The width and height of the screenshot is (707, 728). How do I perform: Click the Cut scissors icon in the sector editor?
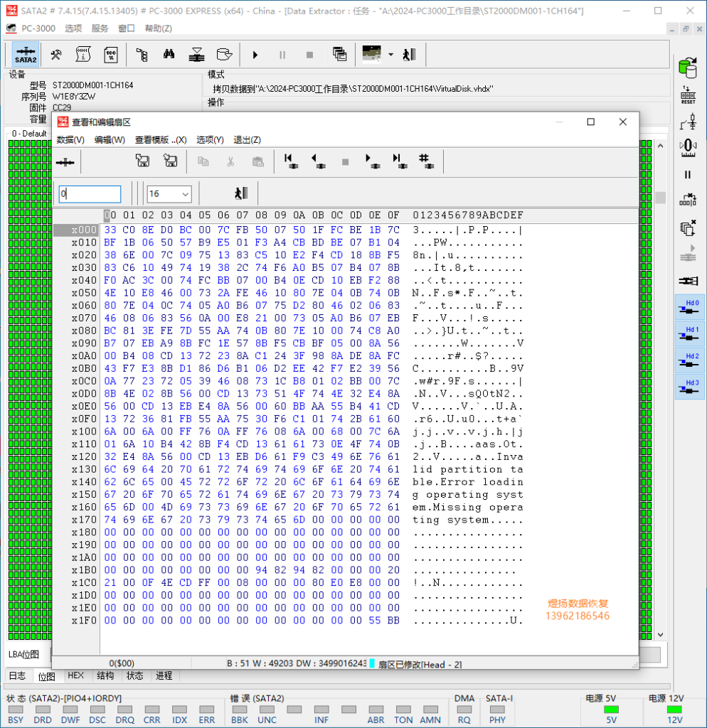pos(230,161)
